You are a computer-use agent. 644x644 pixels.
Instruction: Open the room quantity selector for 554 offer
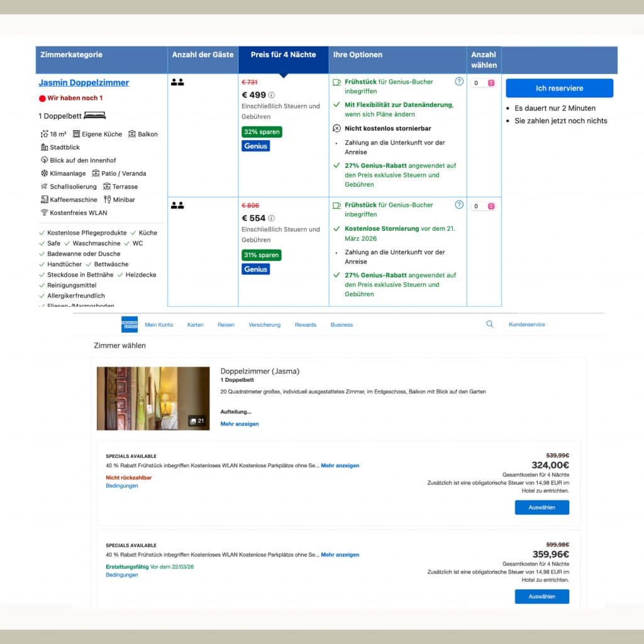pos(484,206)
